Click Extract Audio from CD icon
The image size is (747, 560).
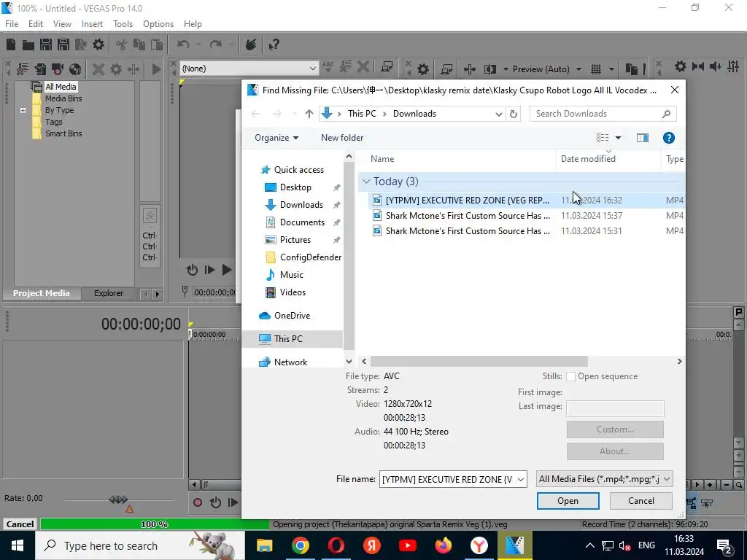(x=75, y=69)
